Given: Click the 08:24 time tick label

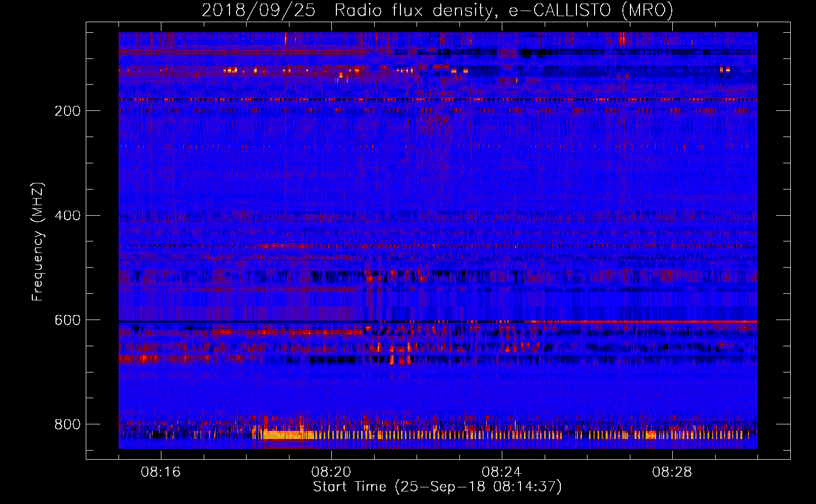Looking at the screenshot, I should coord(502,472).
